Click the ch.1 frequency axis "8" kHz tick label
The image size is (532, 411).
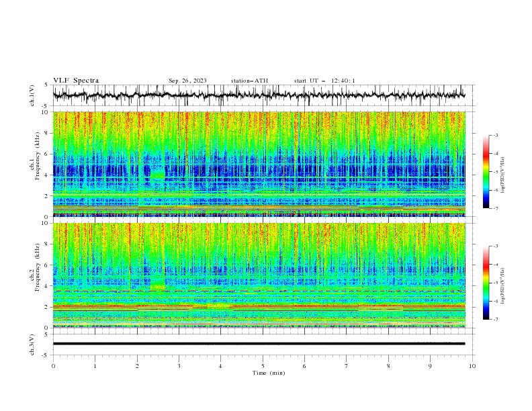tap(47, 133)
